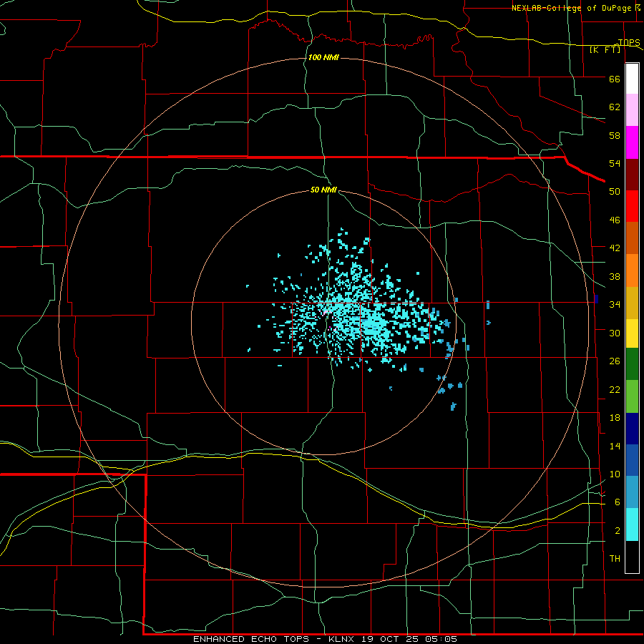Click the '62' scale value

(x=615, y=107)
